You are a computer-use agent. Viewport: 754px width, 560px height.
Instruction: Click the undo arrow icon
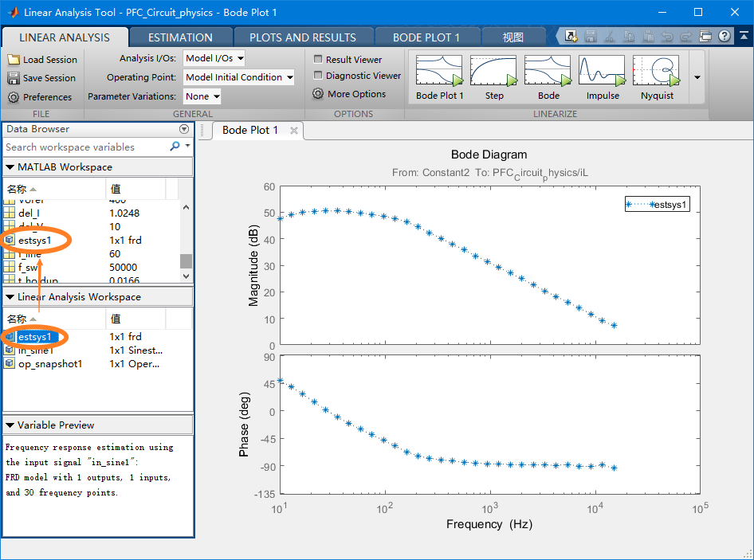(667, 36)
